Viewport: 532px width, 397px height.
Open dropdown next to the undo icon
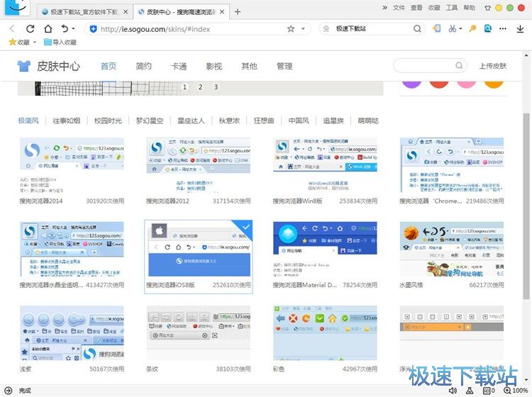[73, 29]
